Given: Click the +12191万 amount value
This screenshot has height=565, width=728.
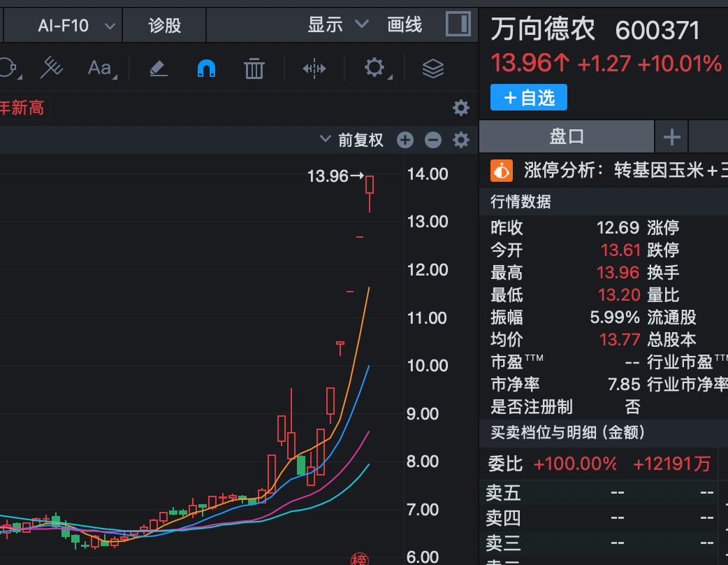Looking at the screenshot, I should pyautogui.click(x=672, y=464).
